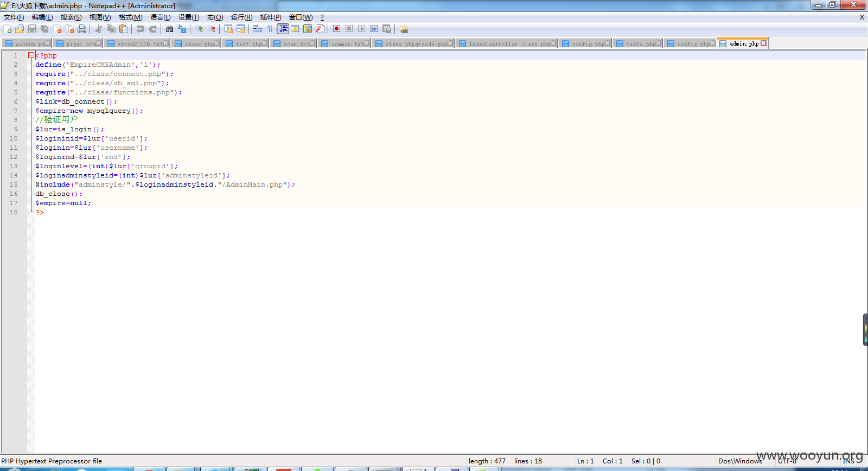Viewport: 868px width, 471px height.
Task: Open the 窗口(W) menu
Action: [301, 17]
